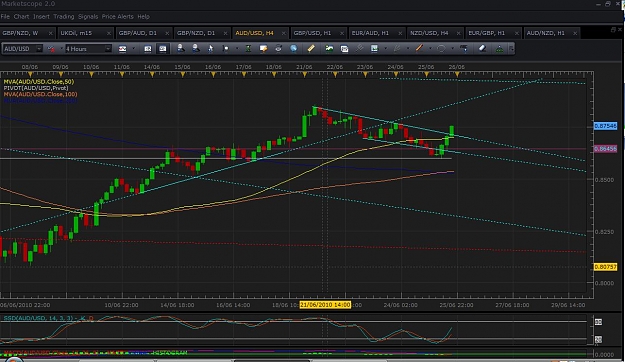The width and height of the screenshot is (625, 362).
Task: Click upper small icon right of SSD panel
Action: tap(598, 322)
